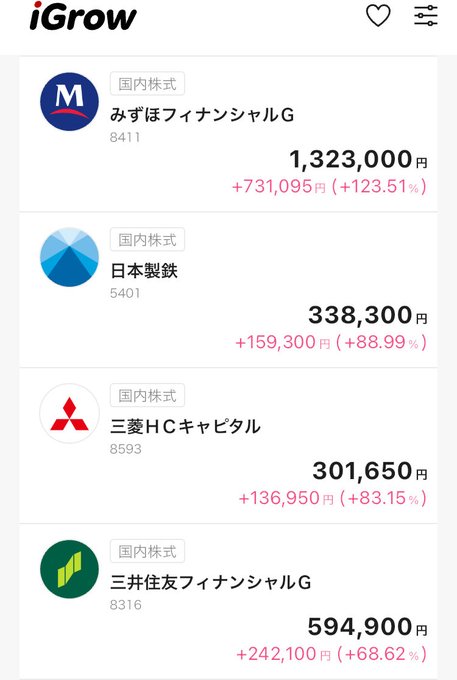The width and height of the screenshot is (457, 680).
Task: Open みずほフィナンシャルG stock name
Action: (202, 115)
